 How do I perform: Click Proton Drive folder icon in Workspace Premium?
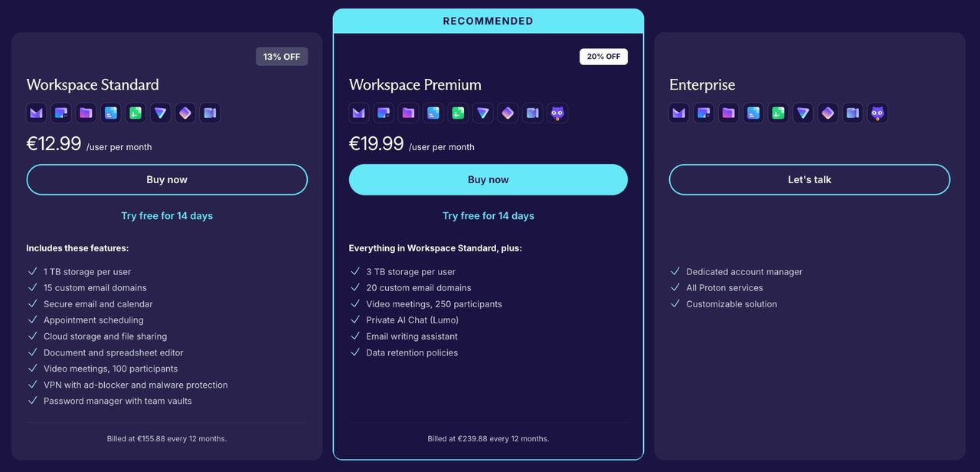coord(408,113)
